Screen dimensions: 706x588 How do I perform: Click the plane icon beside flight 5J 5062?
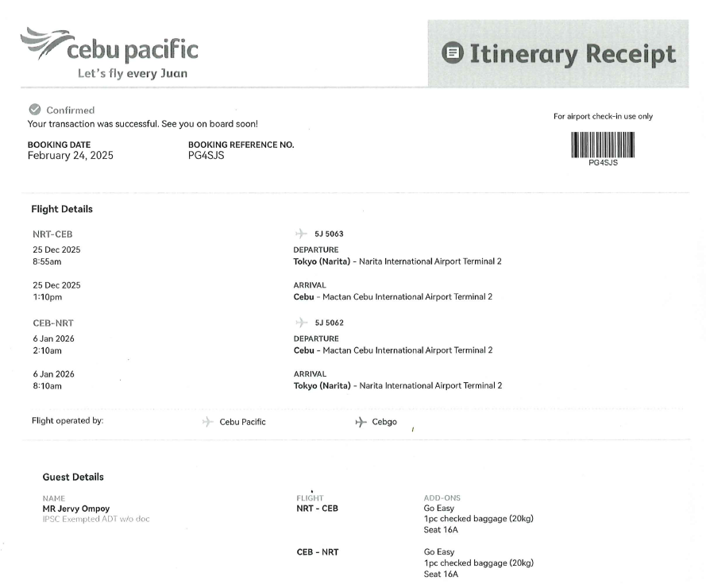pos(299,323)
